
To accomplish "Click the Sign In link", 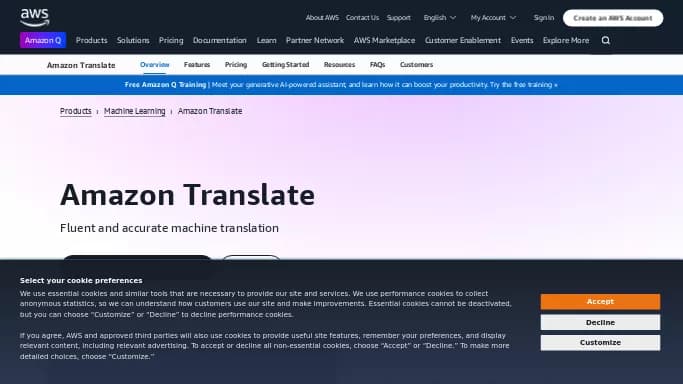I will tap(544, 18).
